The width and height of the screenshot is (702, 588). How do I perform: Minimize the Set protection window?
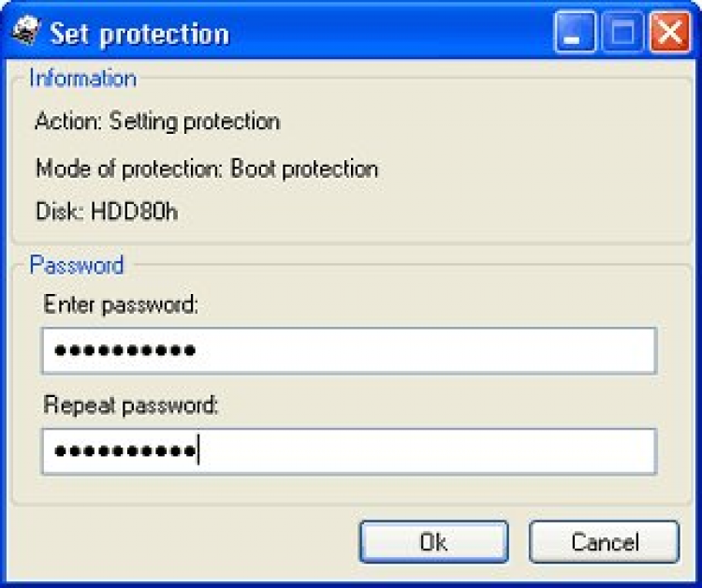(575, 32)
